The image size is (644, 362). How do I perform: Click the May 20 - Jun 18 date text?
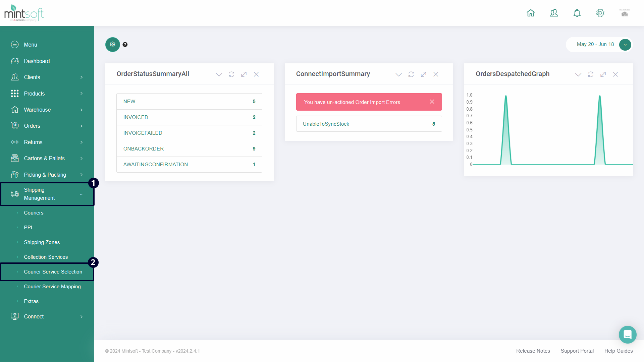pos(595,44)
